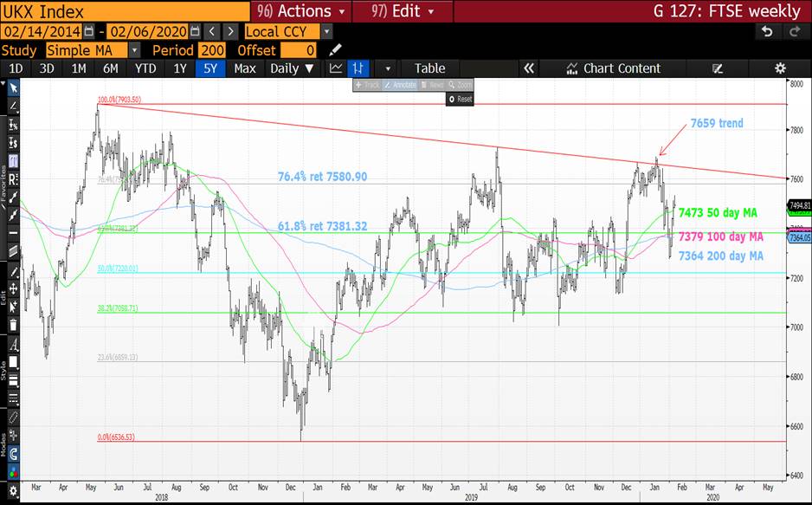Image resolution: width=812 pixels, height=505 pixels.
Task: Select the percent change measurement tool
Action: point(14,125)
